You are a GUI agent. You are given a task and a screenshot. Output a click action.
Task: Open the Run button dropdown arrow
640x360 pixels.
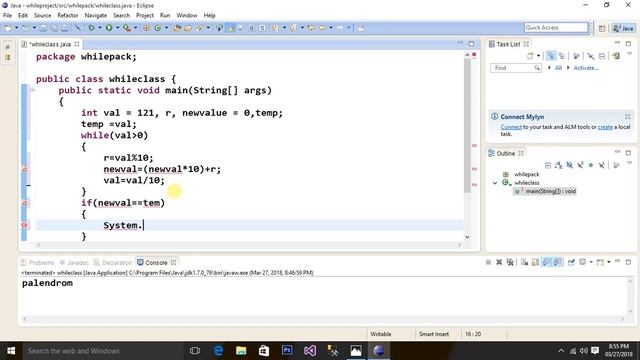point(118,28)
